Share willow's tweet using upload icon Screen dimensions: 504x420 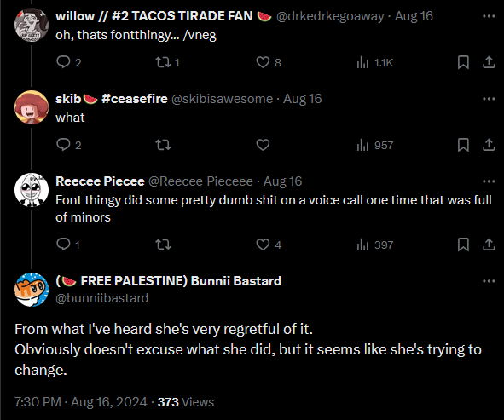(489, 62)
